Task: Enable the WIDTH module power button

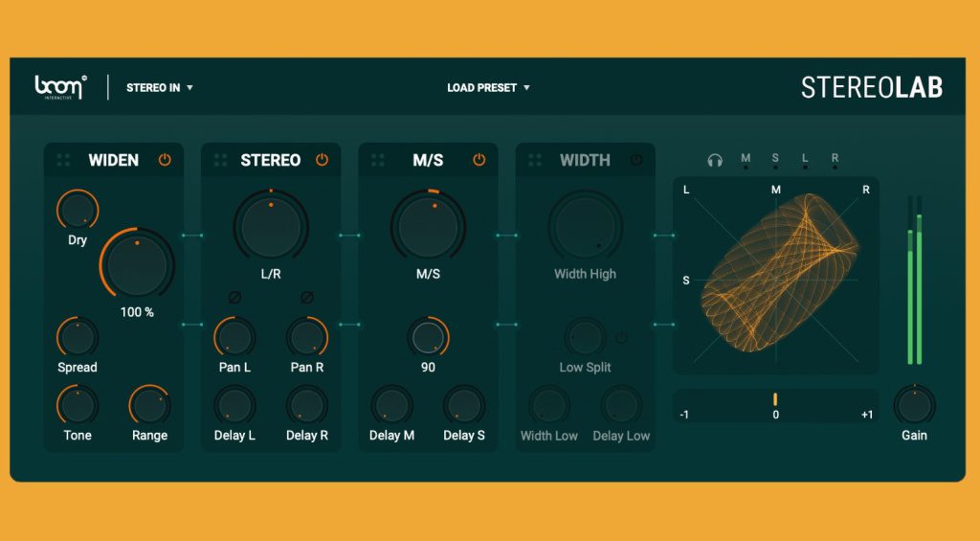Action: coord(636,160)
